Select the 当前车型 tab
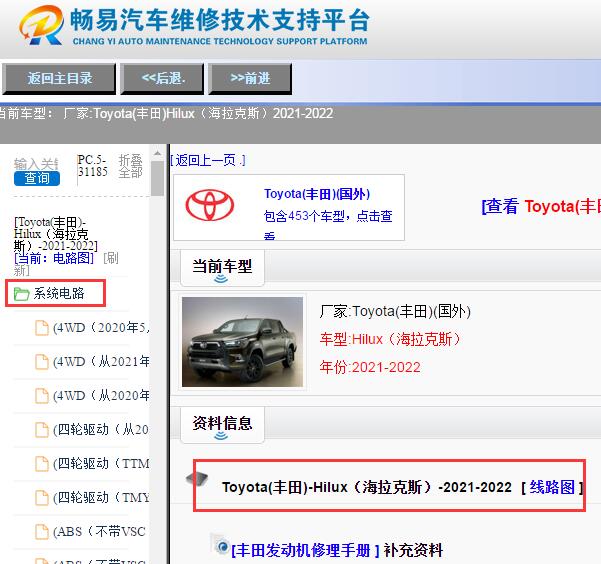This screenshot has width=601, height=564. pyautogui.click(x=222, y=267)
